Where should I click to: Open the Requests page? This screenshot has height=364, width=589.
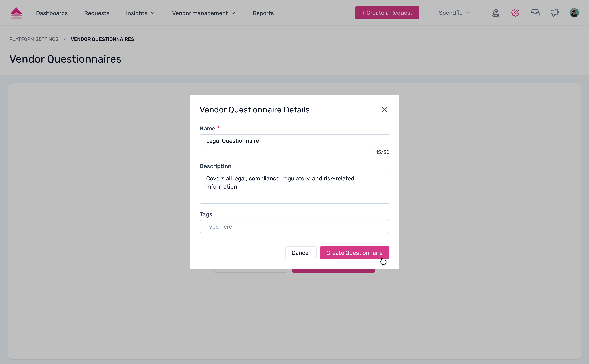click(97, 13)
